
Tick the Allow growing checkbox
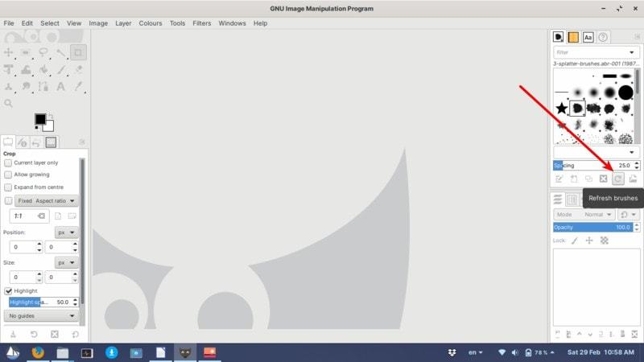[x=9, y=175]
